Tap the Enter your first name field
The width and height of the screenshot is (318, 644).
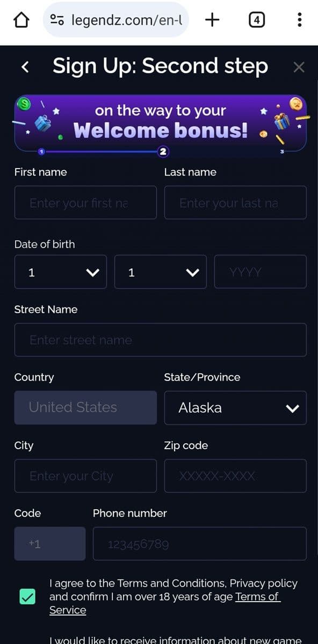(x=85, y=203)
